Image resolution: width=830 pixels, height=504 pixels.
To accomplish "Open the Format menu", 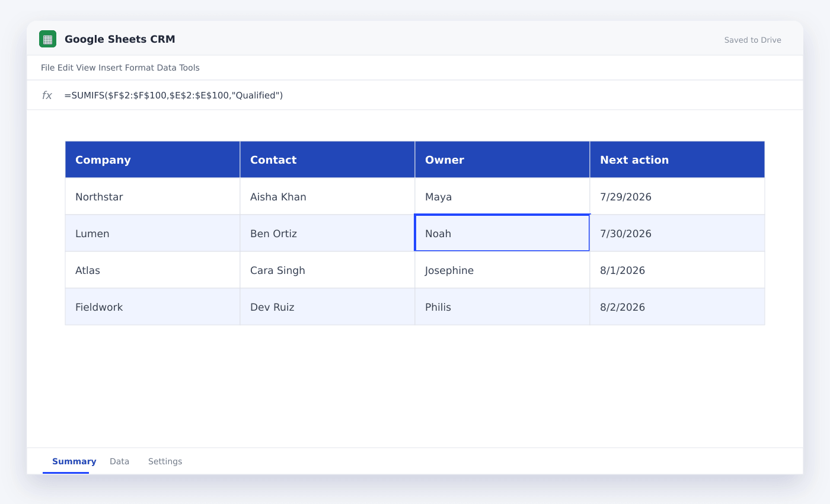I will click(139, 68).
